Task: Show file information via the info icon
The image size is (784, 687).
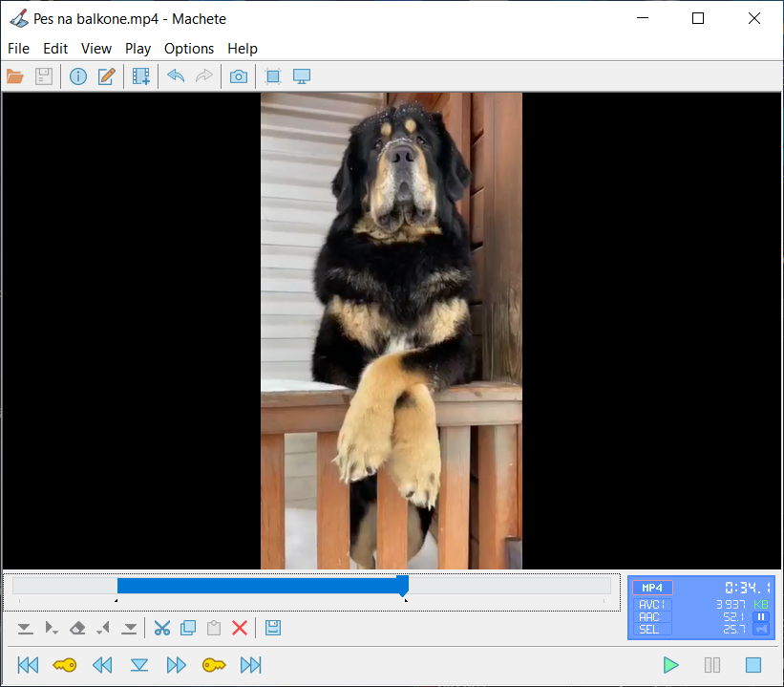Action: [78, 76]
